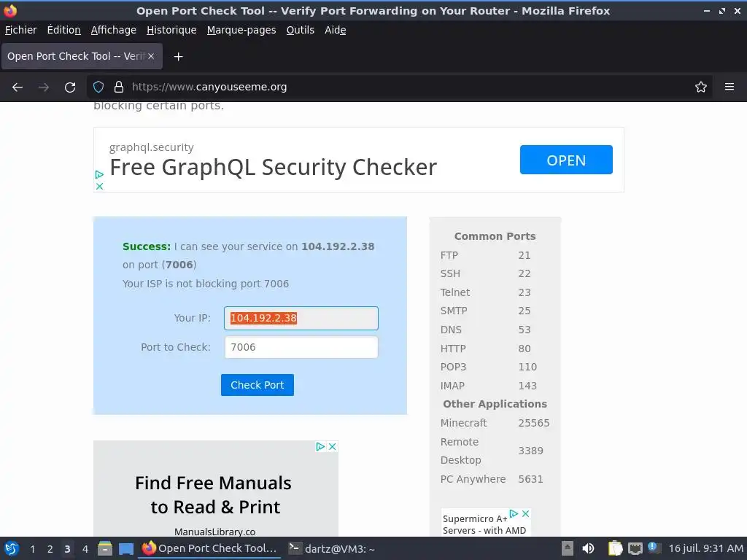The image size is (747, 560).
Task: Open the Fichier menu
Action: 21,30
